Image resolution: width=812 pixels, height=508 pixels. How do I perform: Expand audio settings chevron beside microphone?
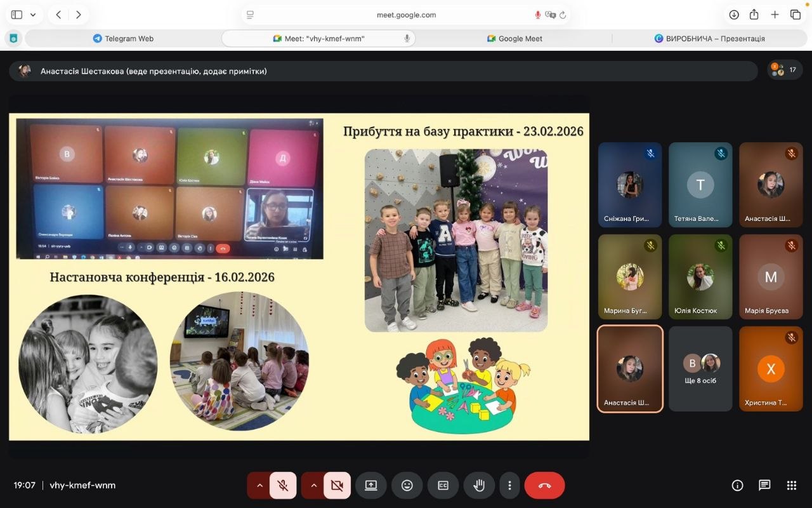(259, 485)
